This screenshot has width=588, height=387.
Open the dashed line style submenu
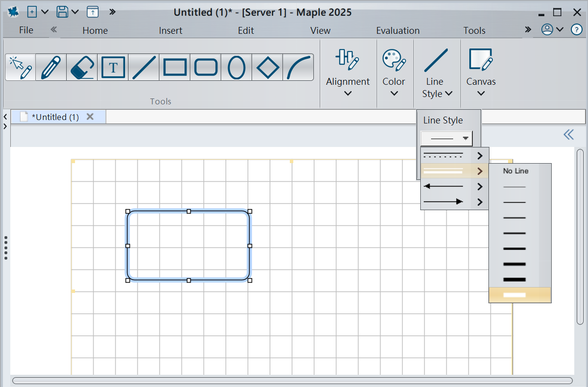(455, 155)
